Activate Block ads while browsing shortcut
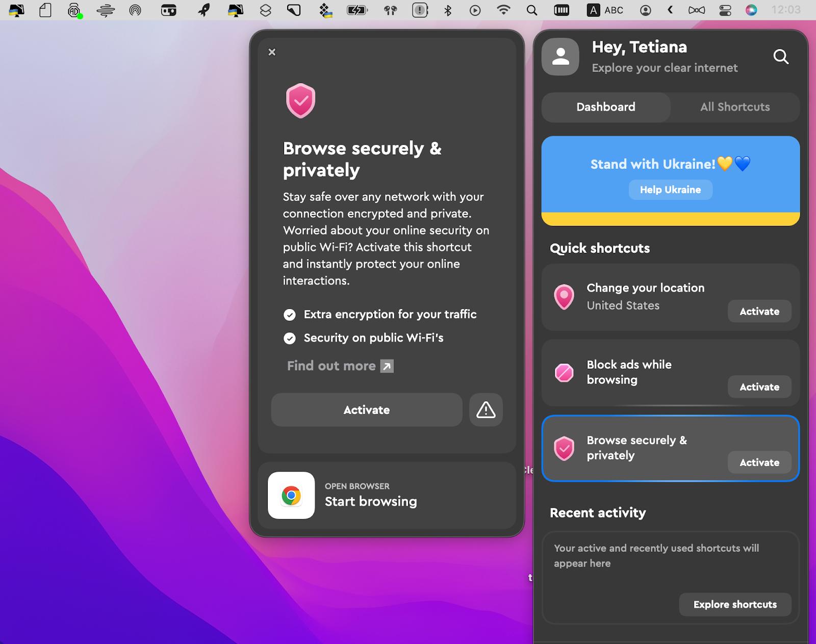The image size is (816, 644). [x=759, y=387]
